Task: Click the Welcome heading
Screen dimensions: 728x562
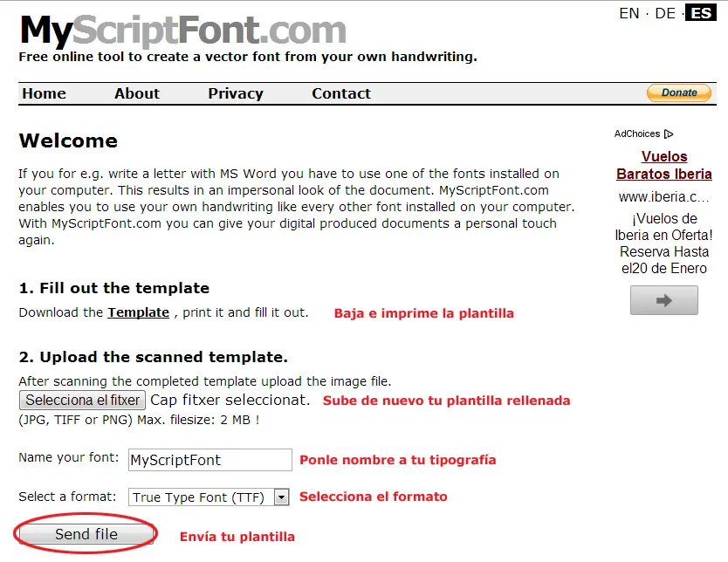Action: 68,140
